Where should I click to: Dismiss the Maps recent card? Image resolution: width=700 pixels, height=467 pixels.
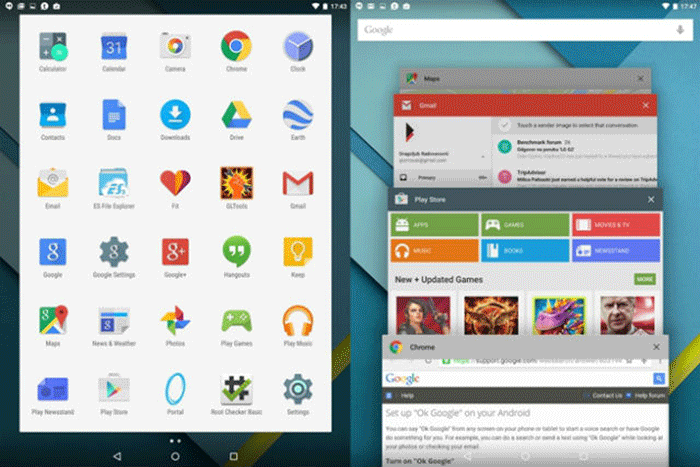pyautogui.click(x=641, y=79)
